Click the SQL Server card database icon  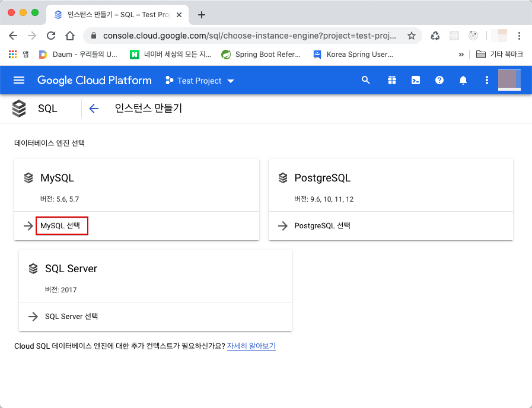[33, 269]
